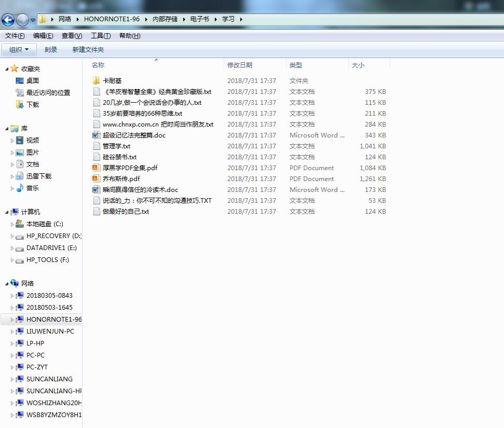This screenshot has height=428, width=504.
Task: Open network computer PC-ZYT
Action: tap(37, 367)
